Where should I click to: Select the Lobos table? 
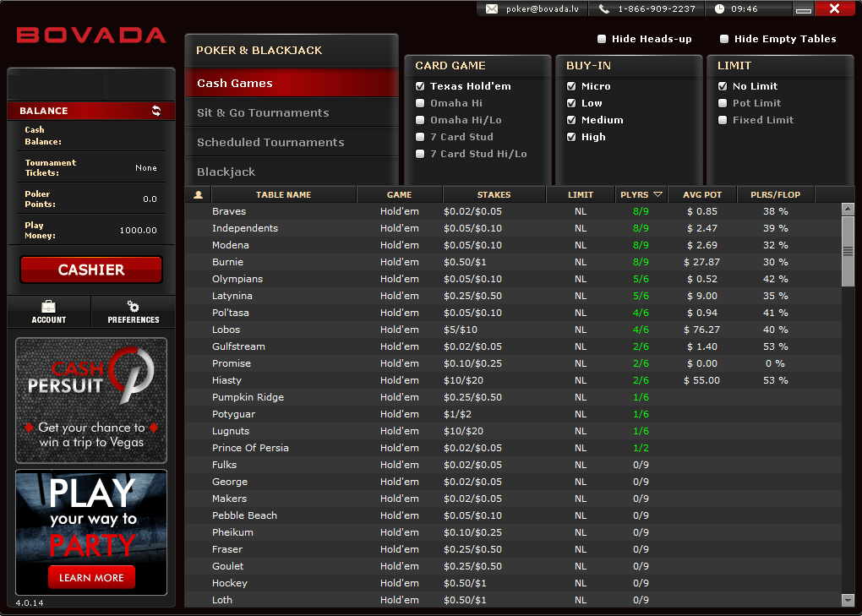tap(512, 330)
